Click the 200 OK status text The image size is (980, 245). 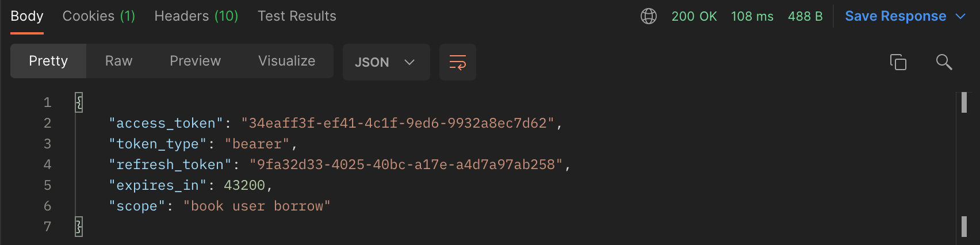point(694,16)
